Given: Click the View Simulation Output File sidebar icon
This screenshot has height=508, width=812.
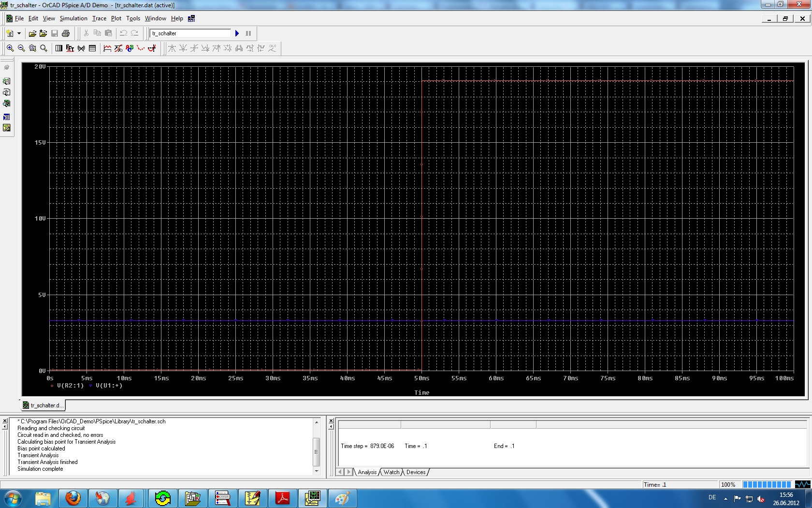Looking at the screenshot, I should tap(7, 92).
